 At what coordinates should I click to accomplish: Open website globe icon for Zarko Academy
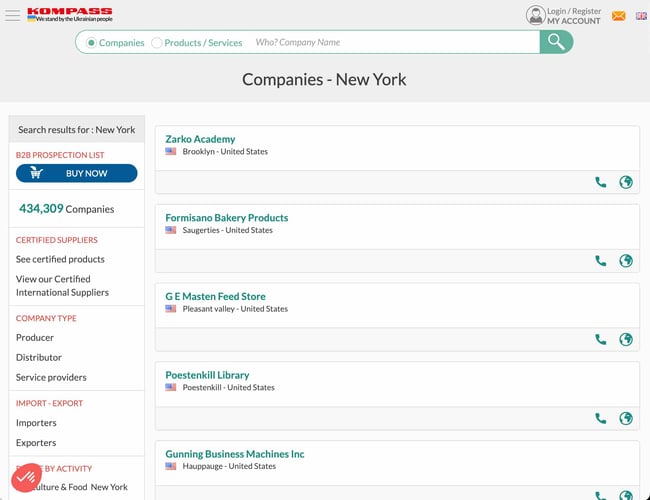tap(626, 182)
